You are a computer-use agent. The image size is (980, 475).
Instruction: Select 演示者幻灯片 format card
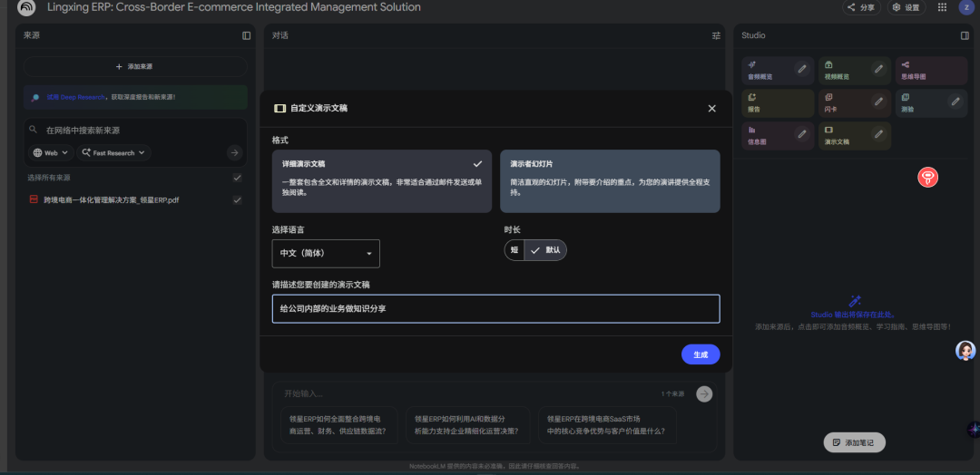[610, 181]
